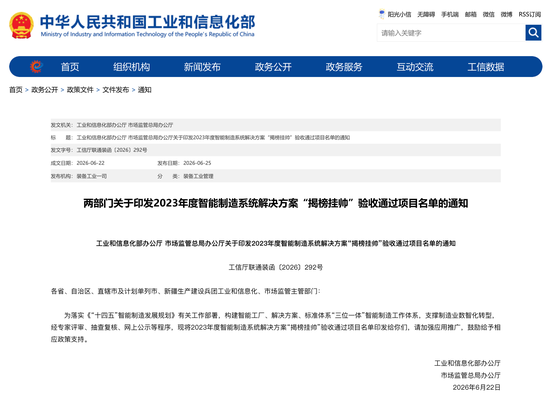Click the 无障碍 accessibility link
Viewport: 550px width, 398px height.
[426, 14]
